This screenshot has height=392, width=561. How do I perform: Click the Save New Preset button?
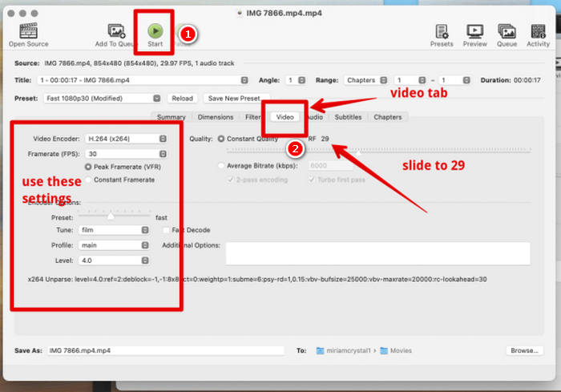tap(236, 98)
